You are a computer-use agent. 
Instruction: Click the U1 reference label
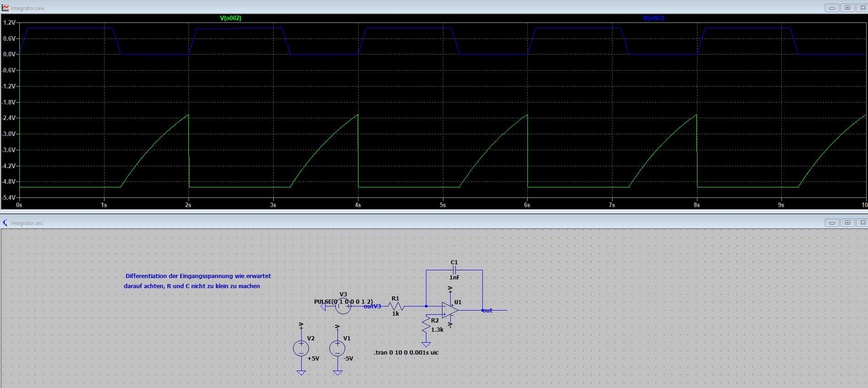(x=458, y=302)
